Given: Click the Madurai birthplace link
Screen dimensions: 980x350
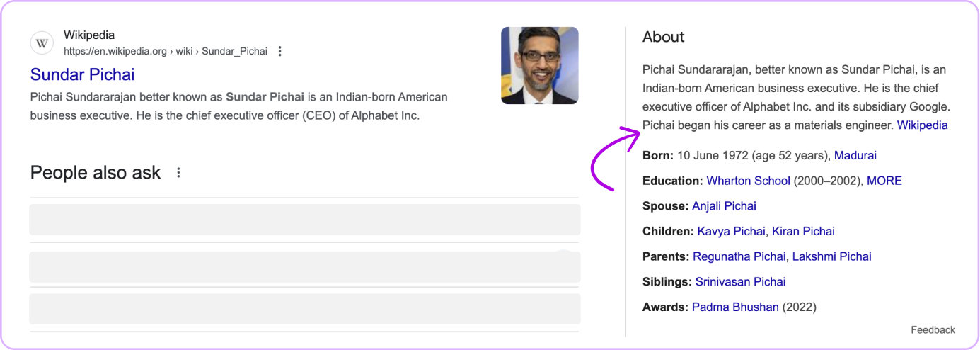Looking at the screenshot, I should (x=855, y=155).
